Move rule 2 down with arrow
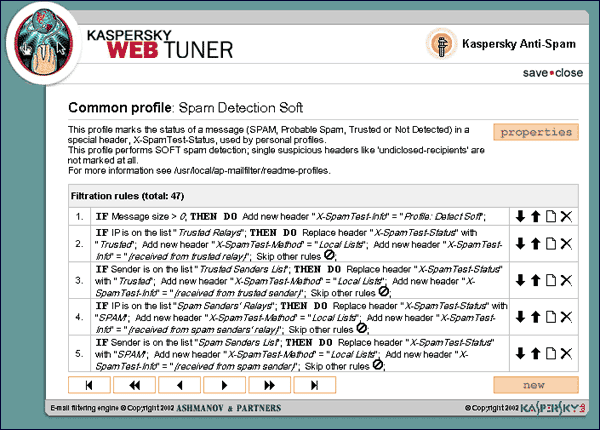This screenshot has width=600, height=430. coord(520,244)
